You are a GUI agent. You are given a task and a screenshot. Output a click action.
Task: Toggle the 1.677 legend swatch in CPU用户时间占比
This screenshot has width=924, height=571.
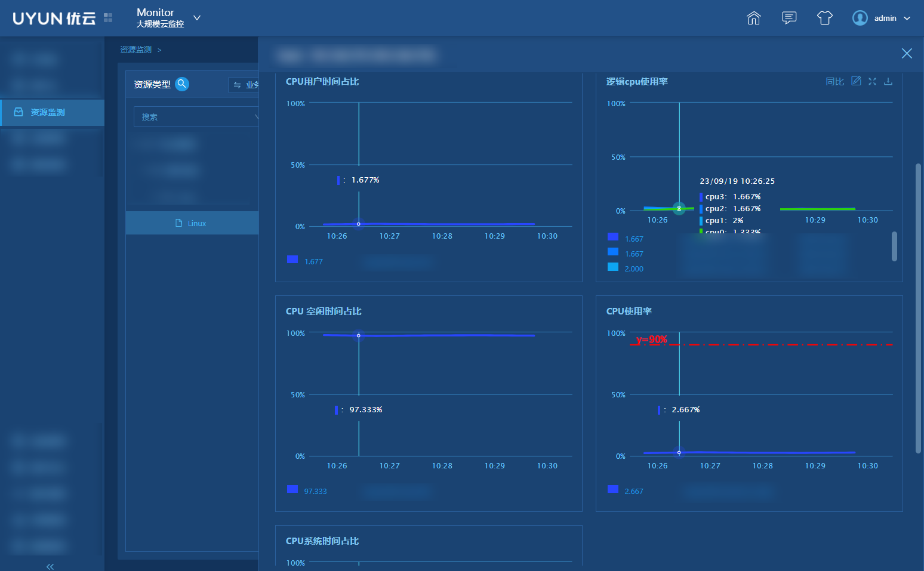292,260
